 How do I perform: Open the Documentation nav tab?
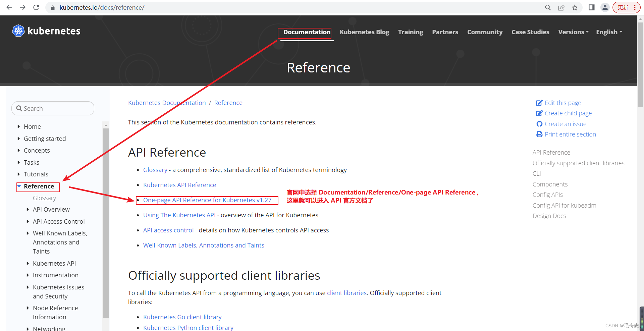[307, 32]
